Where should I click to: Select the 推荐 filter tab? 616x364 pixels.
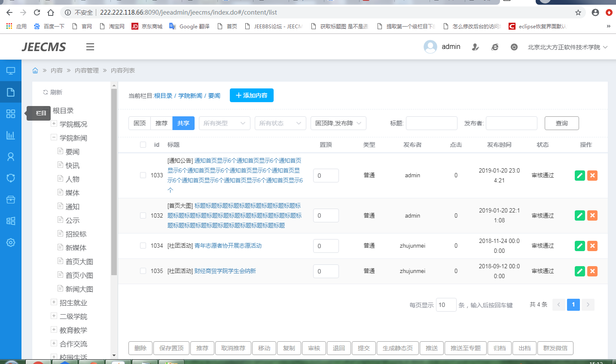[162, 123]
